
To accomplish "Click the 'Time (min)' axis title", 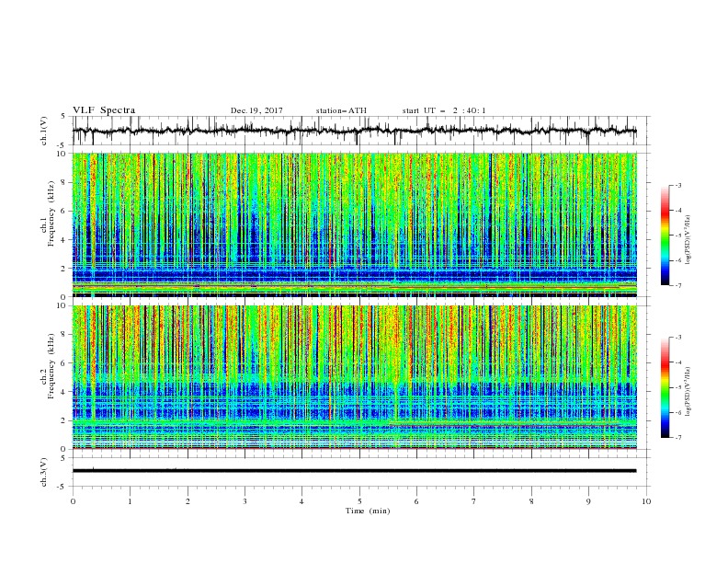I will coord(368,511).
